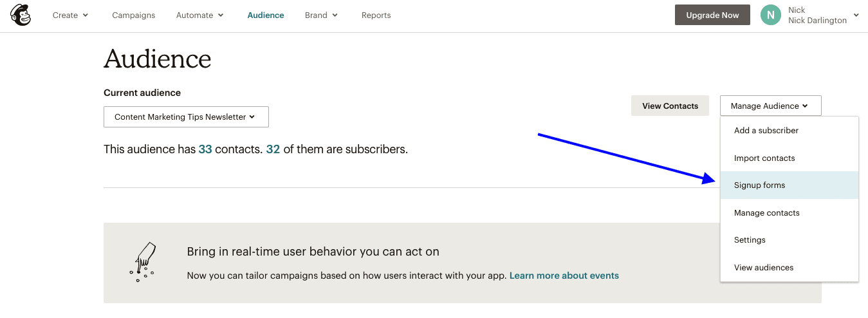Open the Mailchimp Freddie logo home

(21, 15)
